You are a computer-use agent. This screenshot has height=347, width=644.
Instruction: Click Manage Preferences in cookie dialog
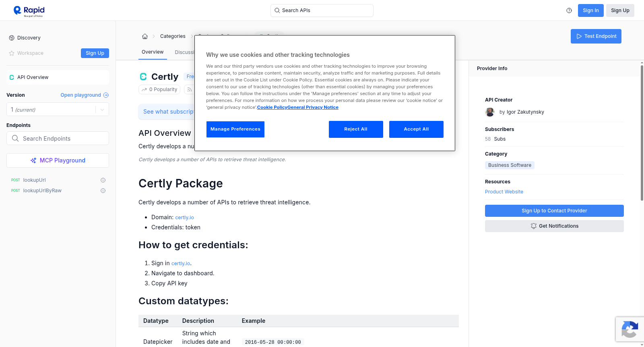pyautogui.click(x=235, y=129)
